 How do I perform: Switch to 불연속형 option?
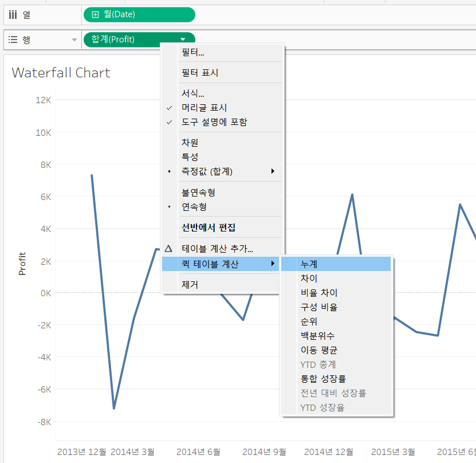click(222, 192)
